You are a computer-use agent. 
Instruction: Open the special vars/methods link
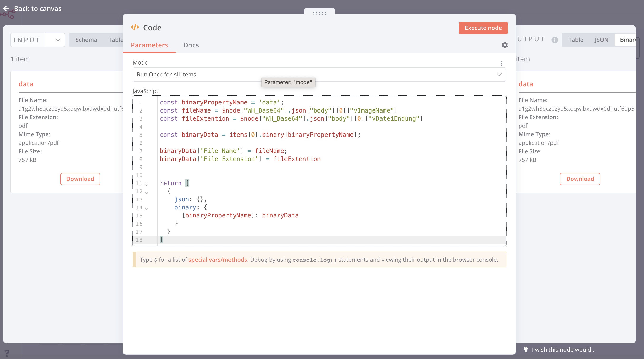[218, 260]
